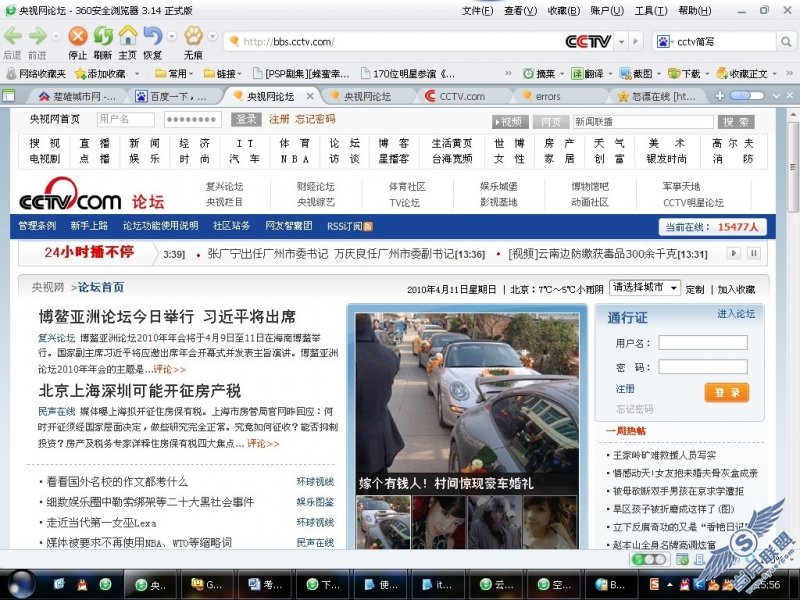Switch to the CCTV.com tab
The height and width of the screenshot is (600, 800).
click(x=462, y=96)
